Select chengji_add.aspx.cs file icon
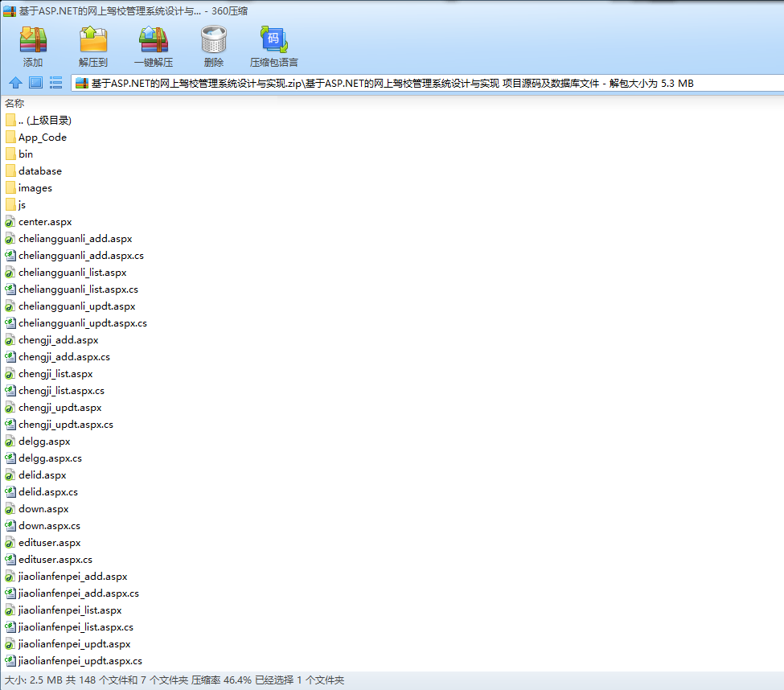Image resolution: width=784 pixels, height=690 pixels. click(x=10, y=357)
